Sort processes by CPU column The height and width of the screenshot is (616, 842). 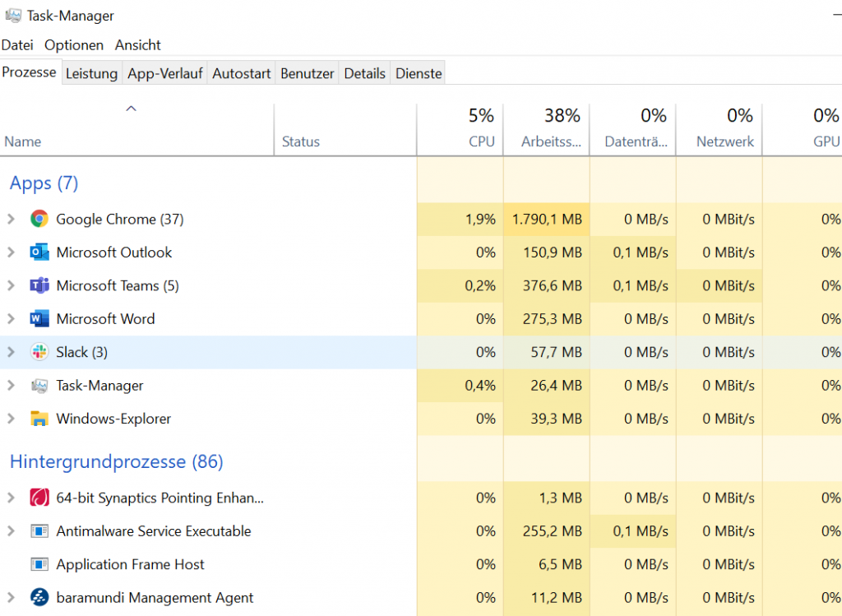460,129
